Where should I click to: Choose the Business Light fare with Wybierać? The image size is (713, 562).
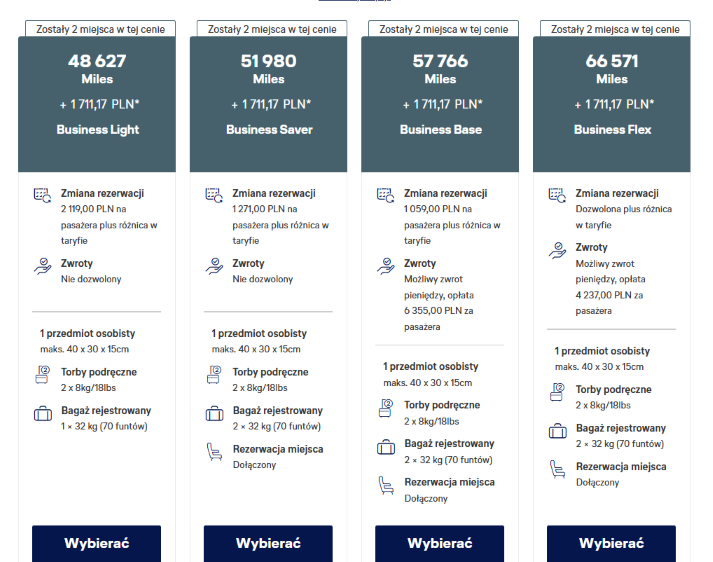(x=96, y=543)
